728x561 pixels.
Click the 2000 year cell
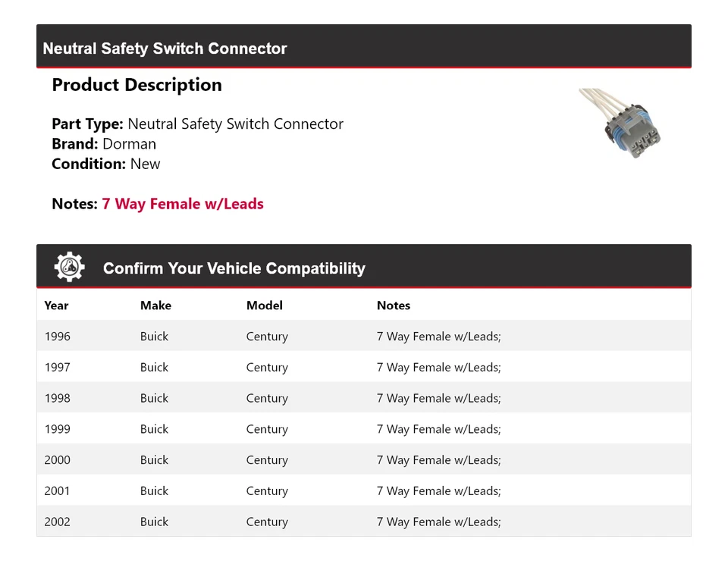[x=57, y=460]
